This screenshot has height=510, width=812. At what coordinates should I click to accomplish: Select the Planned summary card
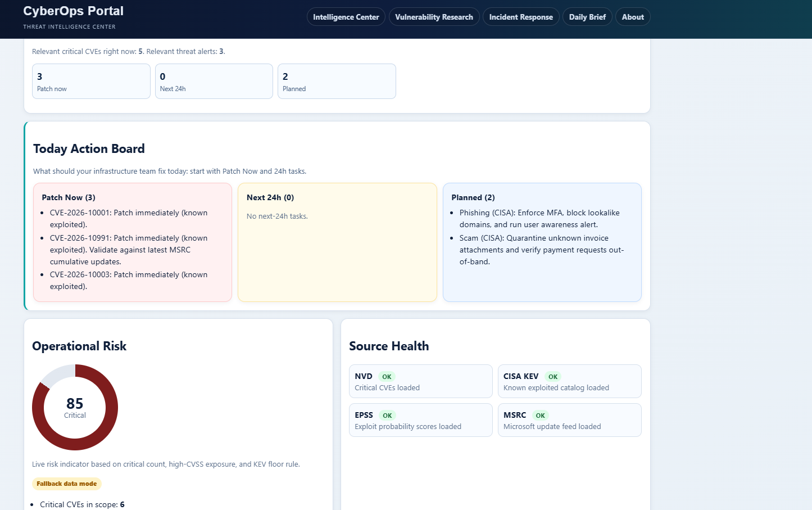336,81
